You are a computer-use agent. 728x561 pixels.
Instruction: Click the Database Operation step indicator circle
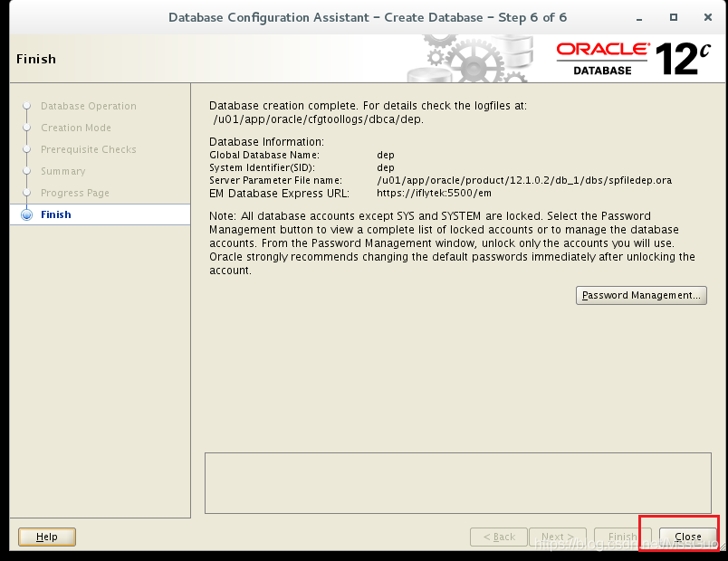25,106
